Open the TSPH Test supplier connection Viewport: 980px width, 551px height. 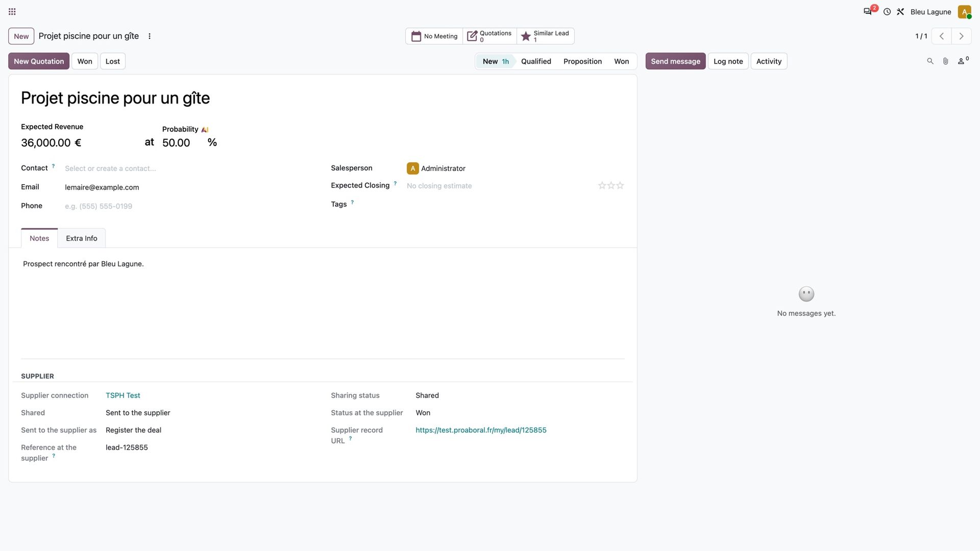click(123, 395)
